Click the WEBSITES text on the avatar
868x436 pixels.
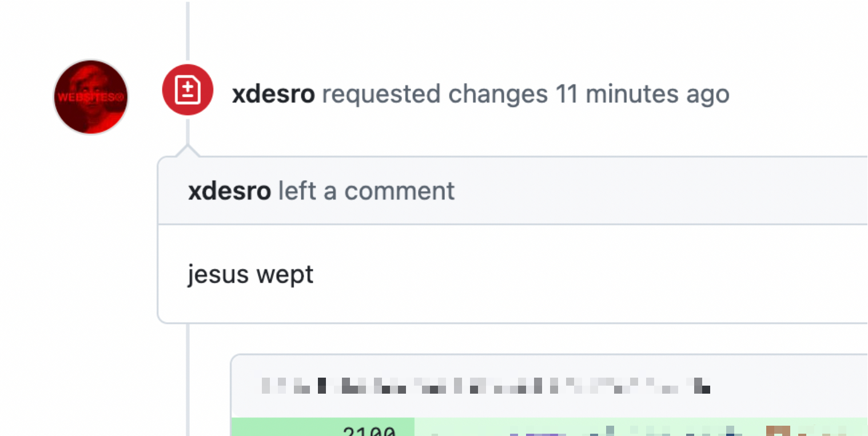(90, 98)
